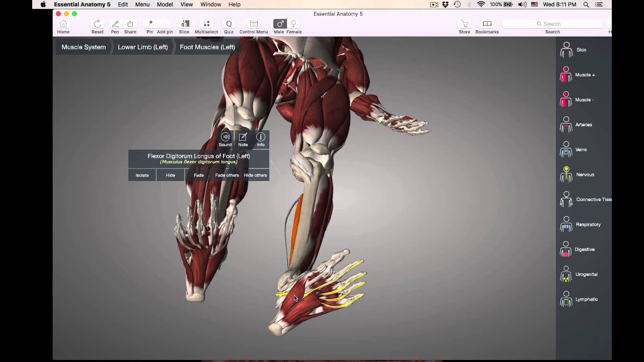Open the View menu

click(x=187, y=5)
